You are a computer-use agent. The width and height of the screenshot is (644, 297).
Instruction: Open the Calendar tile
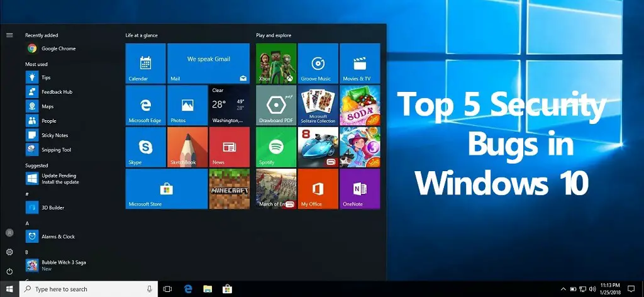pos(145,64)
